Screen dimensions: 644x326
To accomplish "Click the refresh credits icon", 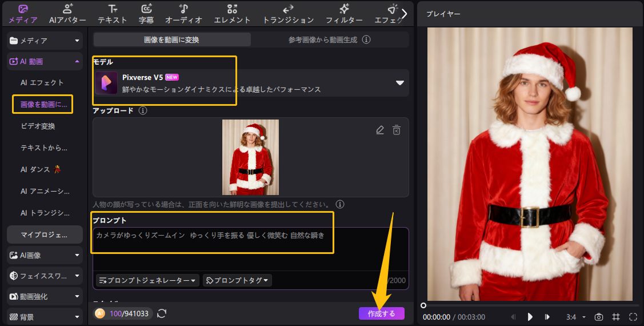I will (x=162, y=313).
